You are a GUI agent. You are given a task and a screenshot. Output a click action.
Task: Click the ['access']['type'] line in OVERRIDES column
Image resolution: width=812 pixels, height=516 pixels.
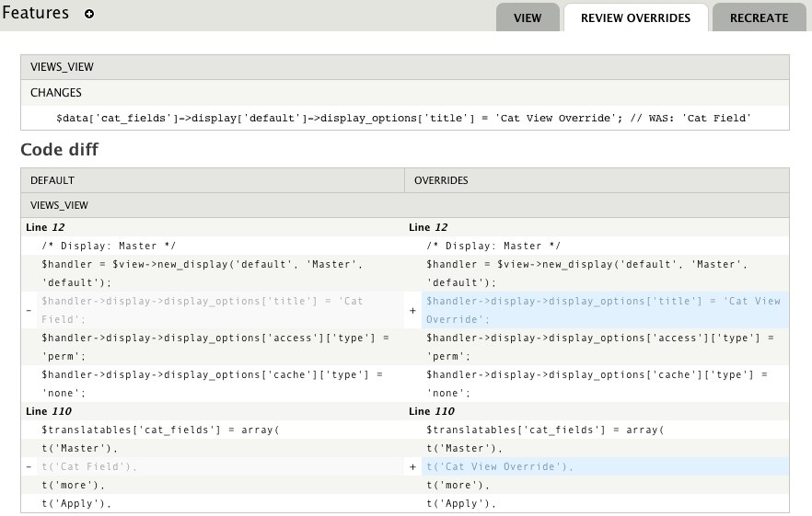point(600,347)
